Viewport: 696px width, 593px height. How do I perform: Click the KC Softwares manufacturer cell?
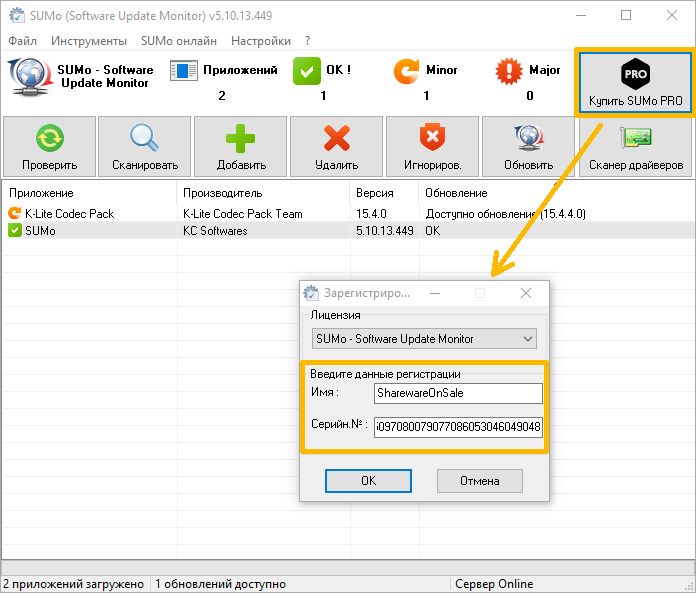[215, 231]
